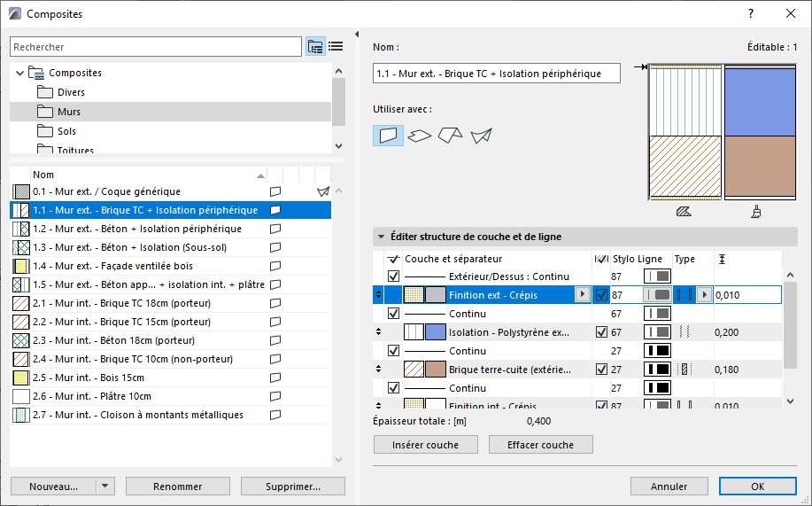Click Effacer couche button

click(541, 445)
